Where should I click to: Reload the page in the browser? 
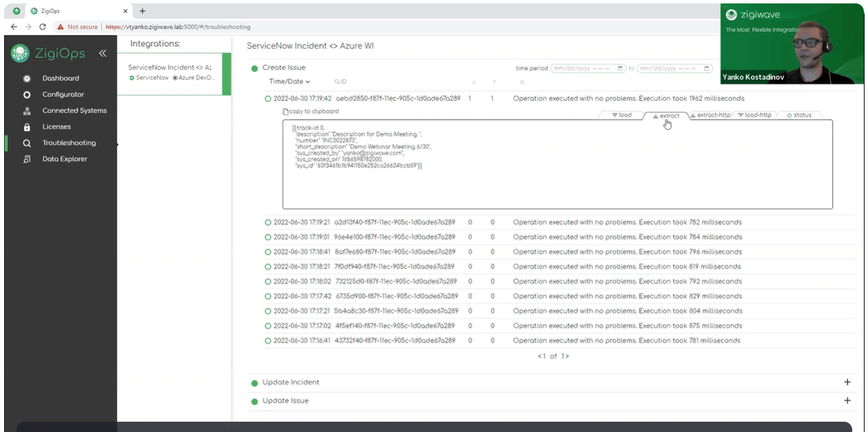coord(43,27)
